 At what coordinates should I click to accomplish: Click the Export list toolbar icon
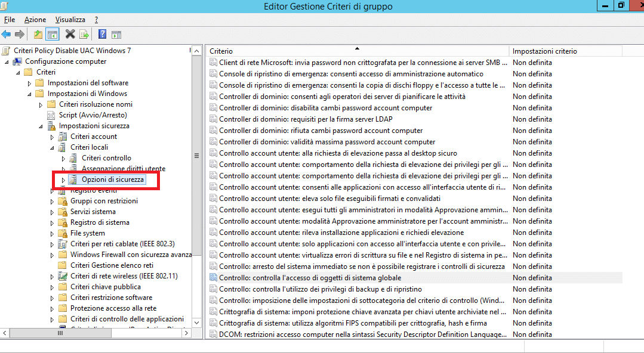(x=84, y=35)
